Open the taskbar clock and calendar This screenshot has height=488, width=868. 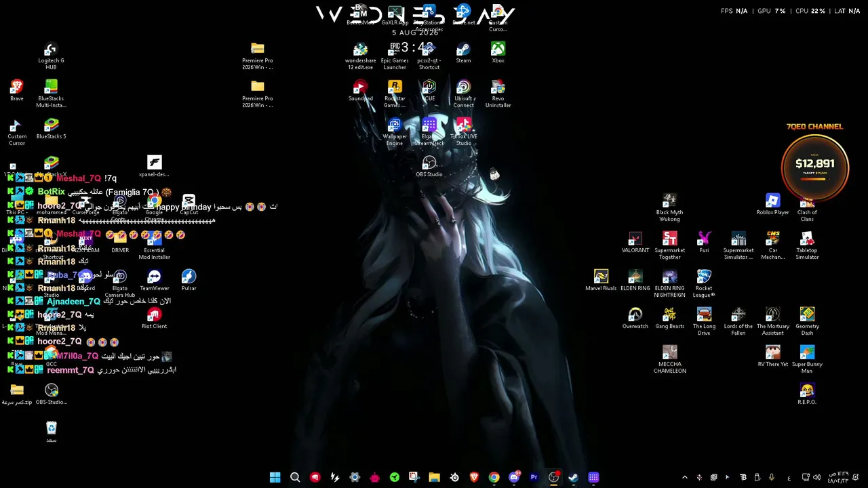[x=838, y=477]
